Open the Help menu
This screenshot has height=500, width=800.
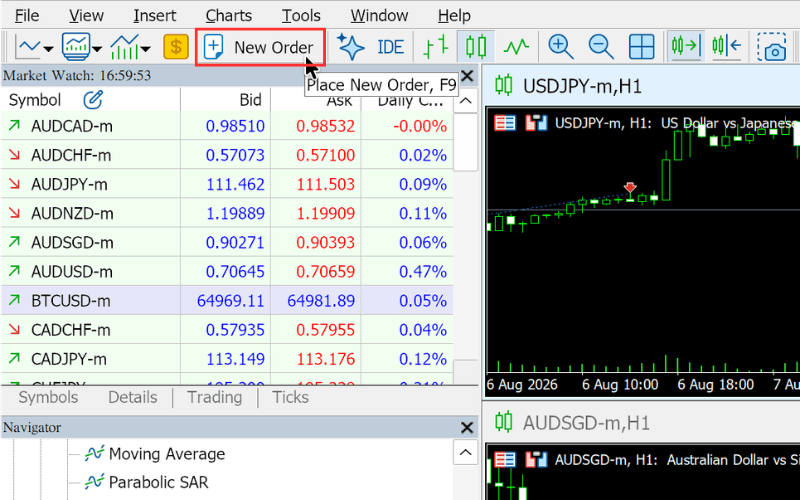tap(454, 16)
